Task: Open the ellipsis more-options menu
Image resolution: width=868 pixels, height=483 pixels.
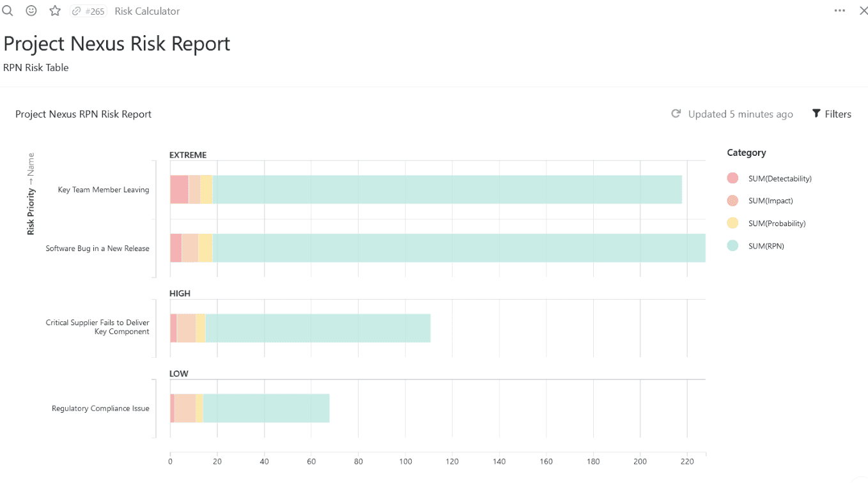Action: [x=839, y=10]
